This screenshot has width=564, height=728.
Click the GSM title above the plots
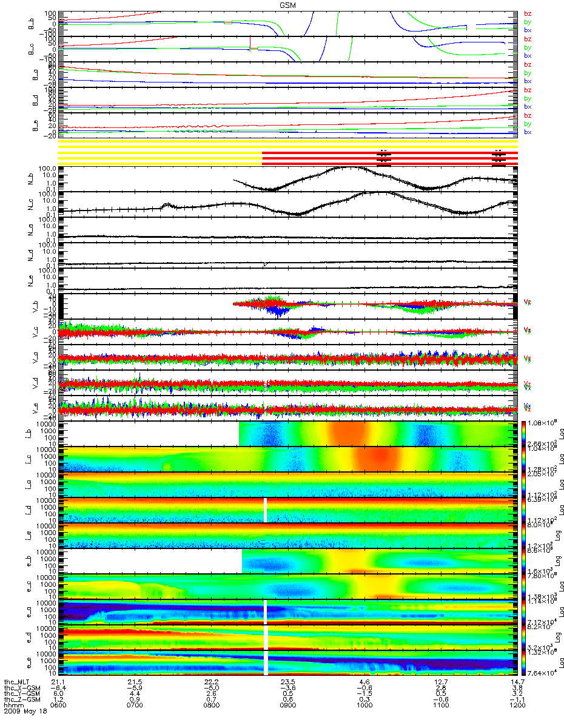tap(287, 4)
